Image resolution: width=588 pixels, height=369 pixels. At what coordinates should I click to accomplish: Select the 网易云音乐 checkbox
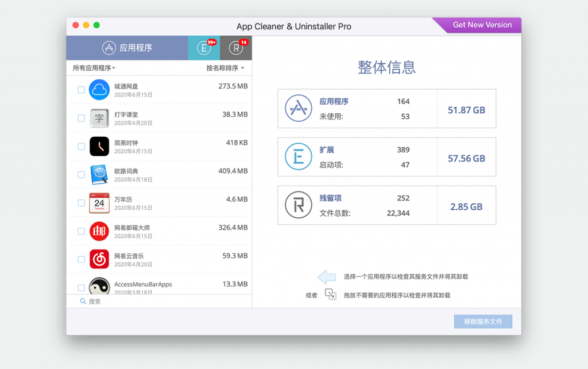81,259
